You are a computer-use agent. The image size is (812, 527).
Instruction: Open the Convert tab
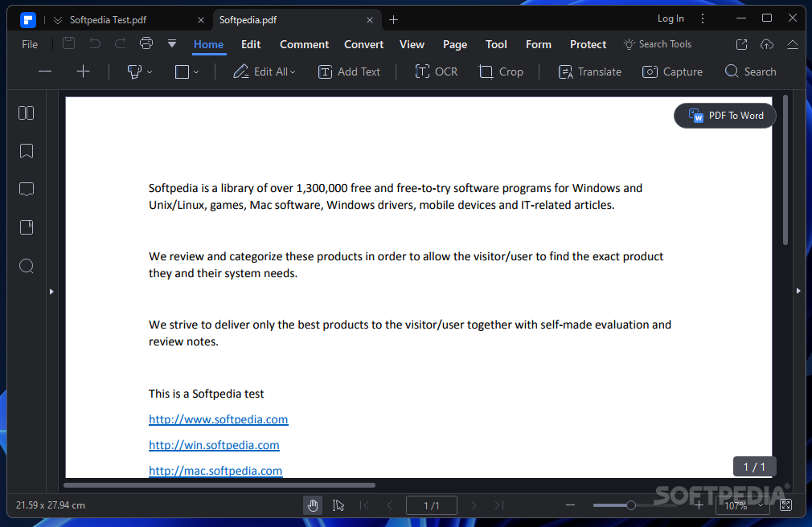coord(363,44)
